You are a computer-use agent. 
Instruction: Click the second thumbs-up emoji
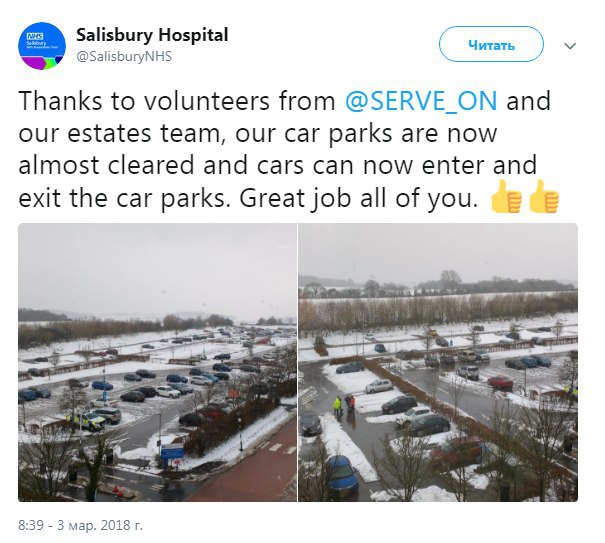tap(544, 197)
